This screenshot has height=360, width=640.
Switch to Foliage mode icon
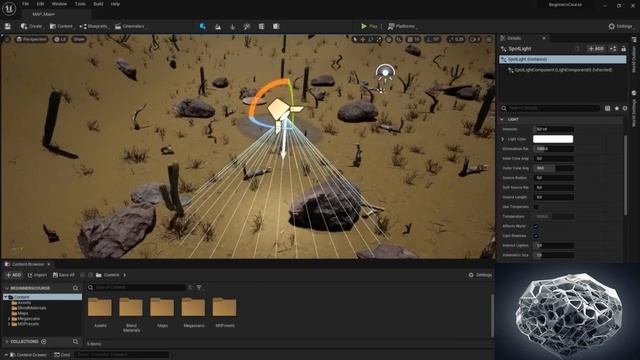[x=232, y=27]
